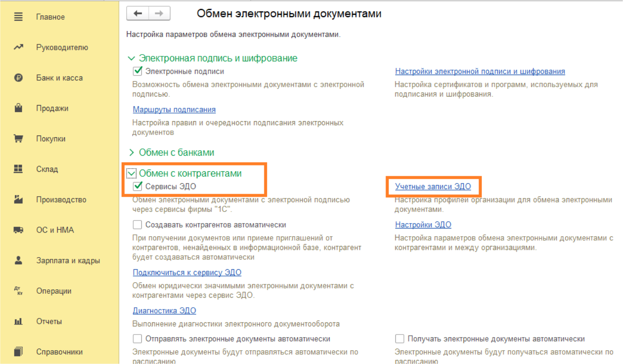The height and width of the screenshot is (364, 623).
Task: Enable Создавать контрагентов автоматически checkbox
Action: pos(138,224)
